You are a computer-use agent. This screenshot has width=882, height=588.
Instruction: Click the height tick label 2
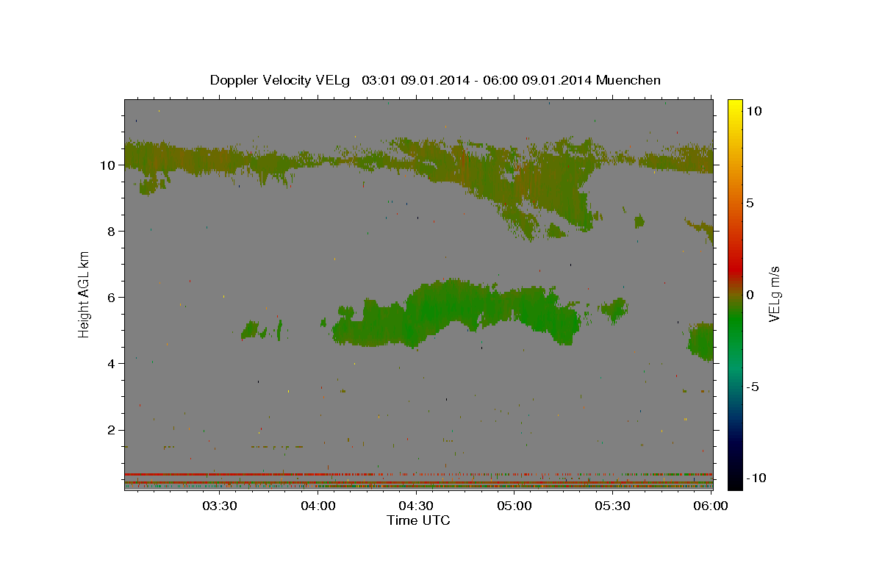point(112,430)
